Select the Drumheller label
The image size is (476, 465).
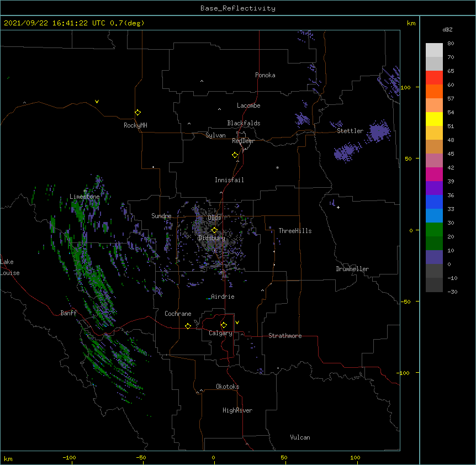pyautogui.click(x=352, y=269)
